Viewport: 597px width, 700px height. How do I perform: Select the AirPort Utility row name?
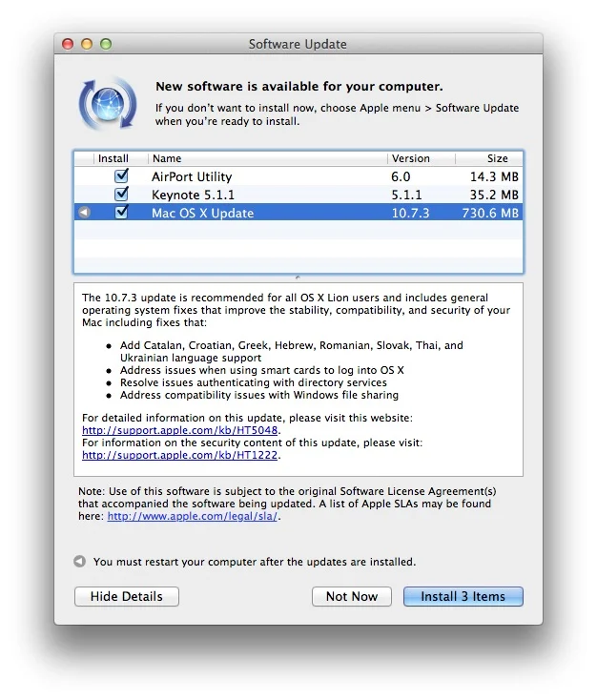(x=192, y=176)
